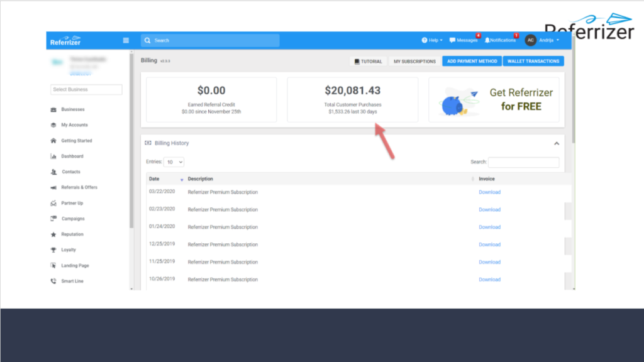The width and height of the screenshot is (644, 362).
Task: Open Contacts in the sidebar
Action: pos(70,172)
